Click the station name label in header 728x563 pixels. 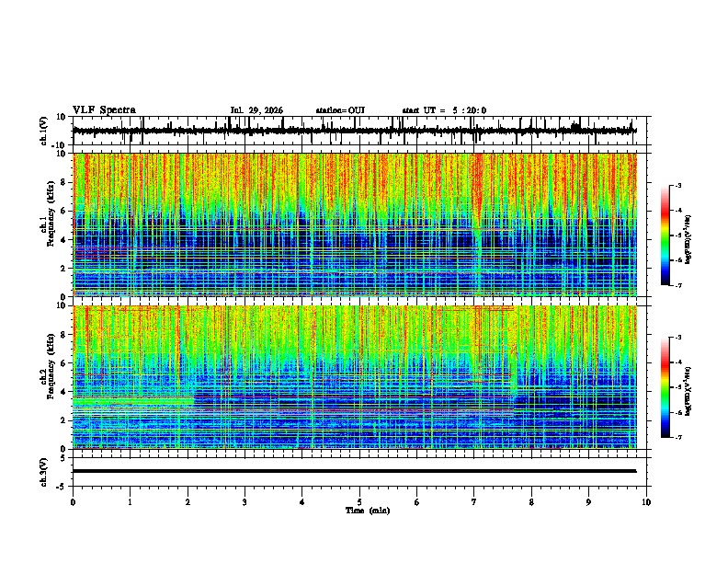point(340,110)
